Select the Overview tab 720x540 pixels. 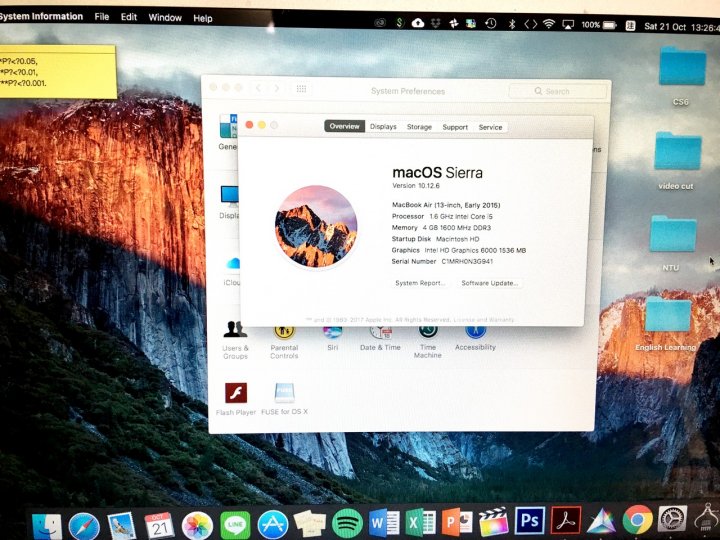point(344,126)
